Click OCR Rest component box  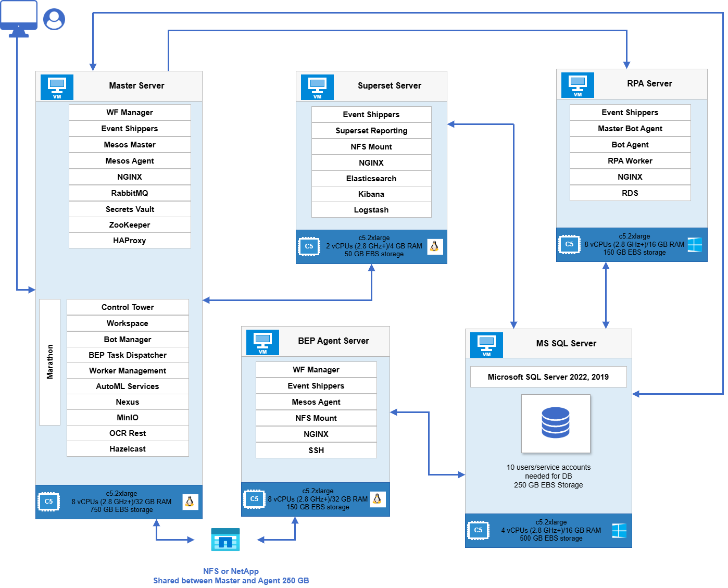pos(128,433)
